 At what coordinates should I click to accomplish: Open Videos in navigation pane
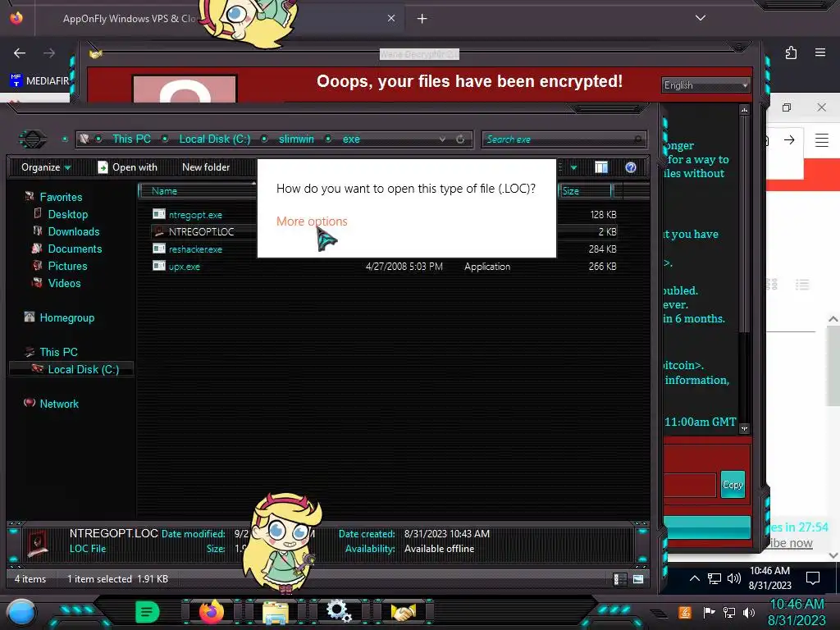pyautogui.click(x=64, y=283)
